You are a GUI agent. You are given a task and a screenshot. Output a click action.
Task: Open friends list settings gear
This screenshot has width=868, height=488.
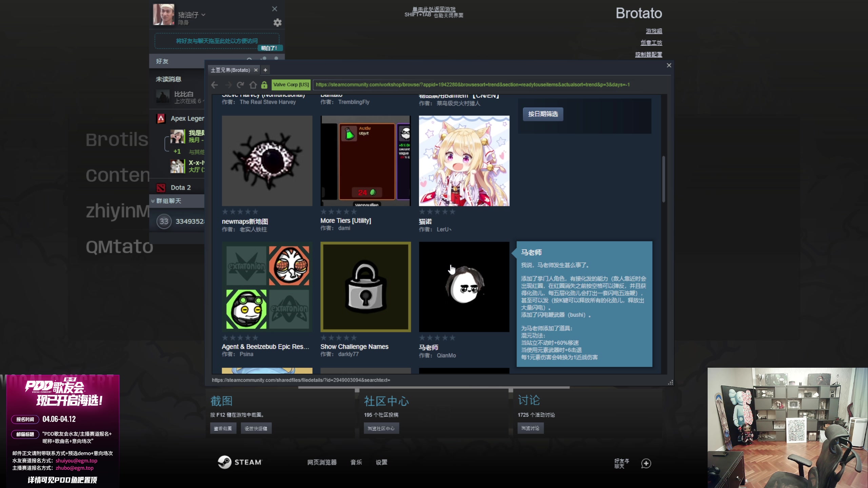(x=277, y=23)
